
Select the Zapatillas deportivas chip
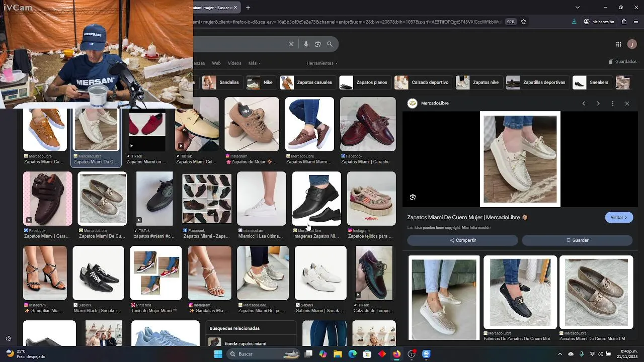537,82
